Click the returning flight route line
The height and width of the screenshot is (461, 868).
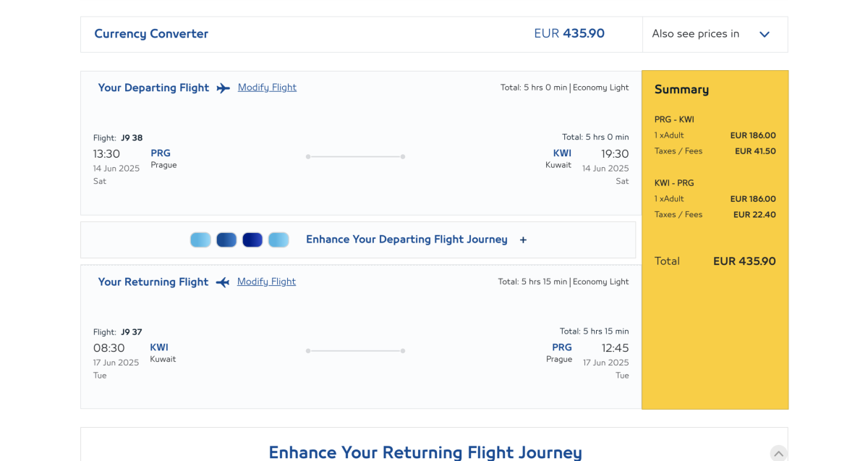pyautogui.click(x=355, y=351)
